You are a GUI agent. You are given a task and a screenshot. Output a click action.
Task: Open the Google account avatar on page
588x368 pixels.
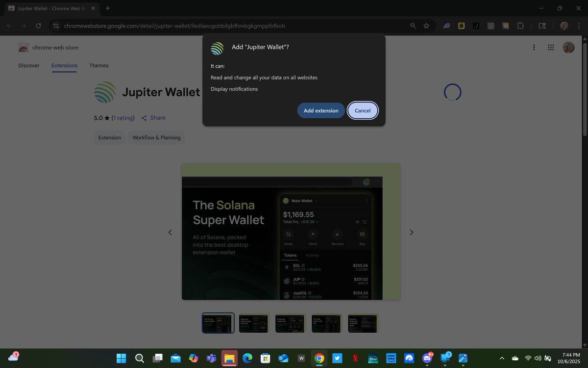(568, 47)
